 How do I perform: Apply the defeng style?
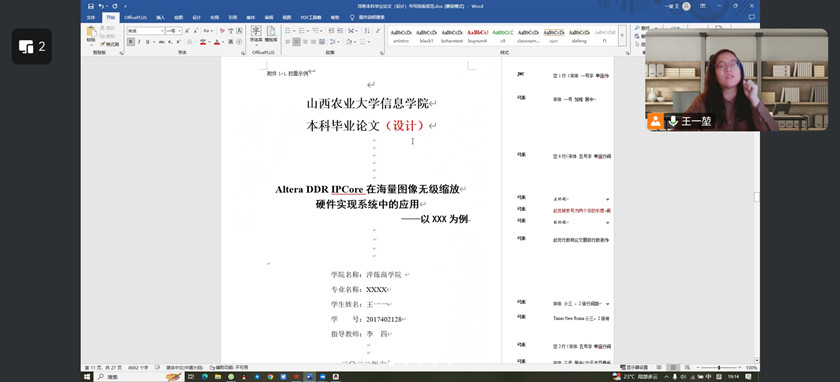coord(579,36)
